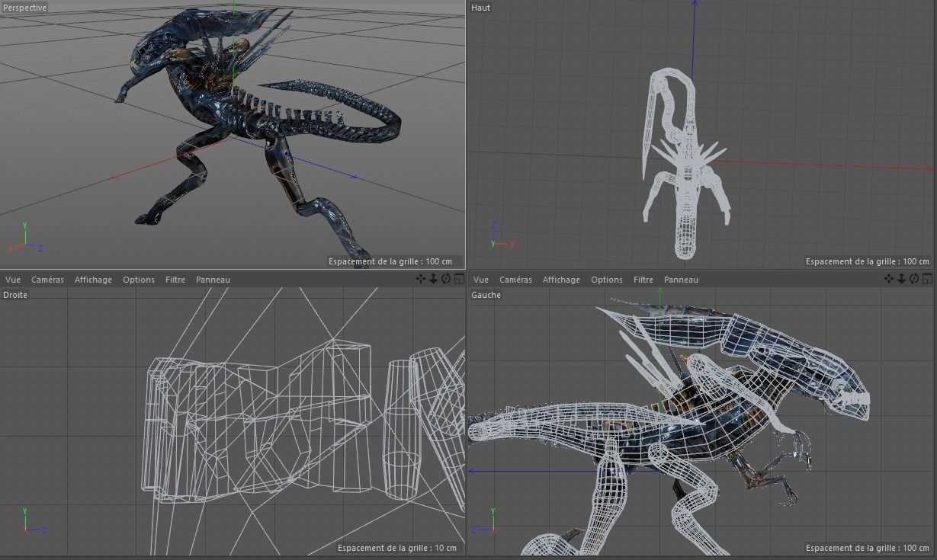Open the Filtre menu of the Droite viewport
Viewport: 937px width, 560px height.
[175, 280]
